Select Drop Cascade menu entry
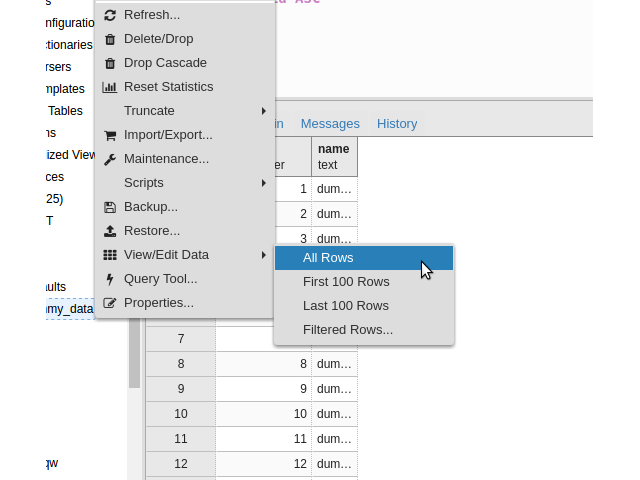Image resolution: width=640 pixels, height=480 pixels. point(184,63)
